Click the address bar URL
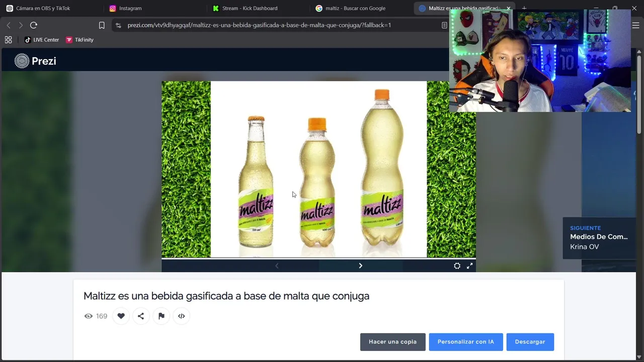Screen dimensions: 644x362 [x=259, y=25]
